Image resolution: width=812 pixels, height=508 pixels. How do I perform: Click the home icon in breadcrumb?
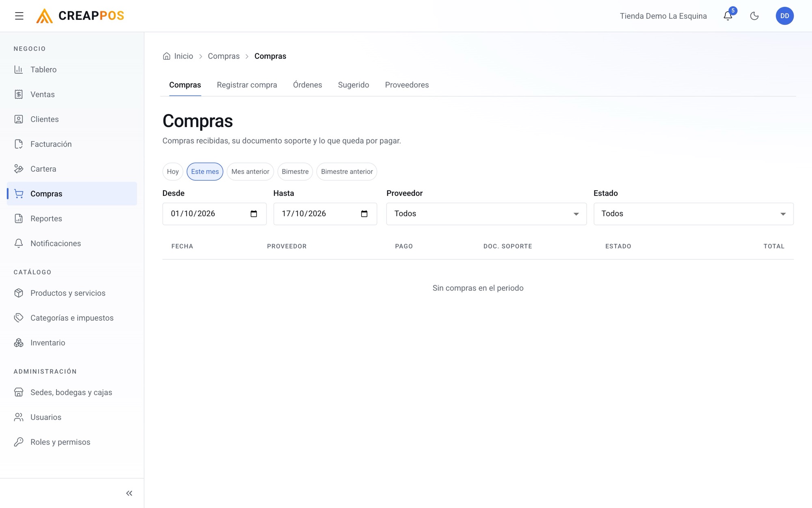point(166,56)
